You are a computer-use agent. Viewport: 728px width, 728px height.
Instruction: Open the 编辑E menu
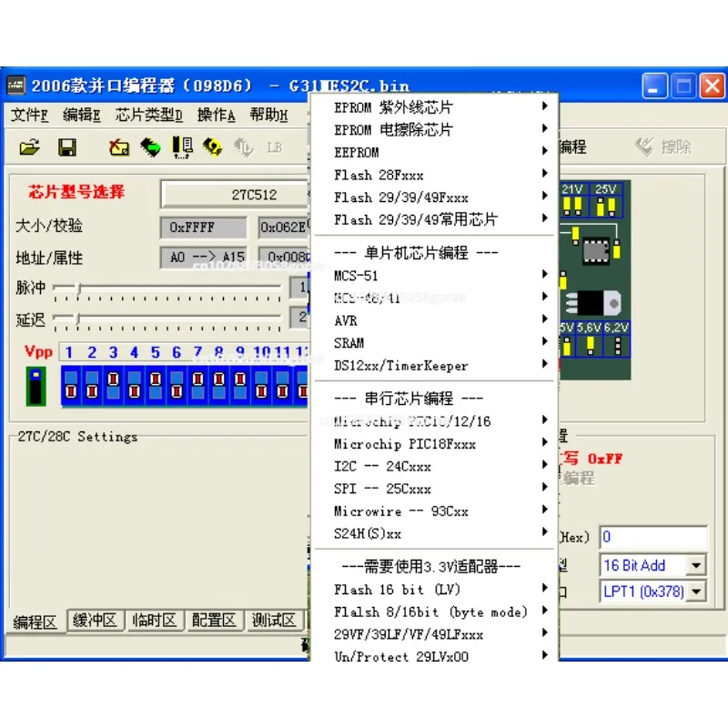coord(82,115)
